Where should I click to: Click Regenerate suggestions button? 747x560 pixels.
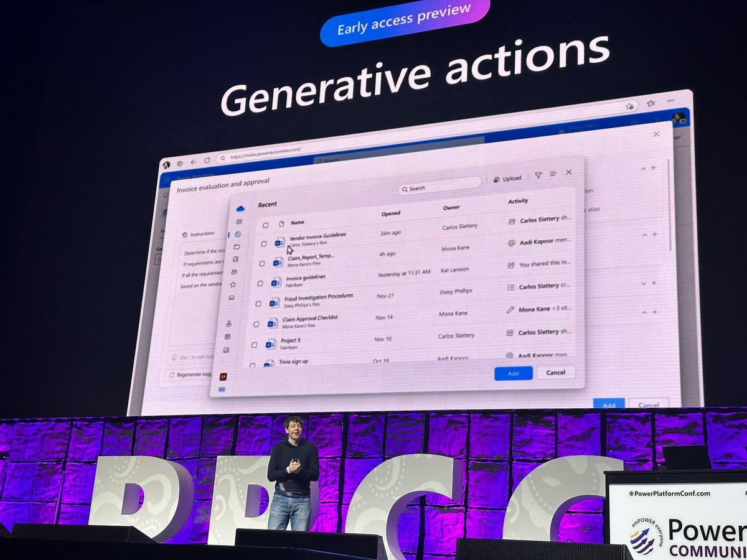(192, 375)
